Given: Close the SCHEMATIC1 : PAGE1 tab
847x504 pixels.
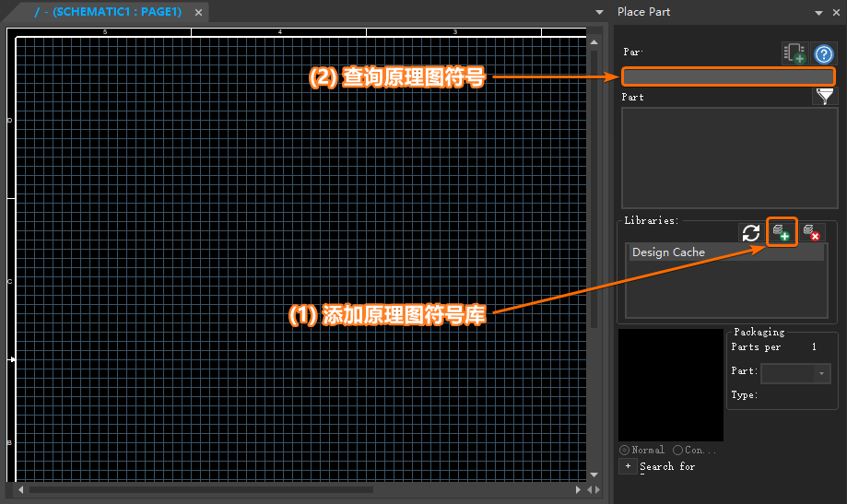Looking at the screenshot, I should [198, 13].
